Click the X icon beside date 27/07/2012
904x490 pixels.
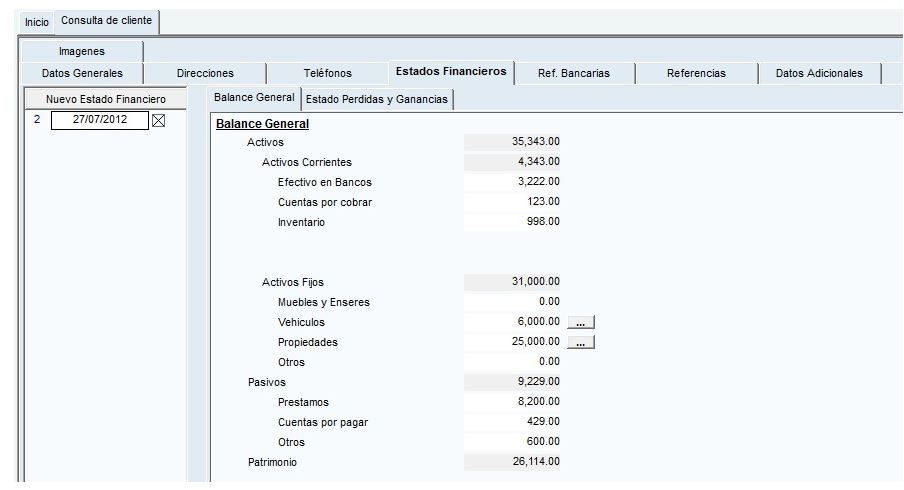pyautogui.click(x=158, y=120)
